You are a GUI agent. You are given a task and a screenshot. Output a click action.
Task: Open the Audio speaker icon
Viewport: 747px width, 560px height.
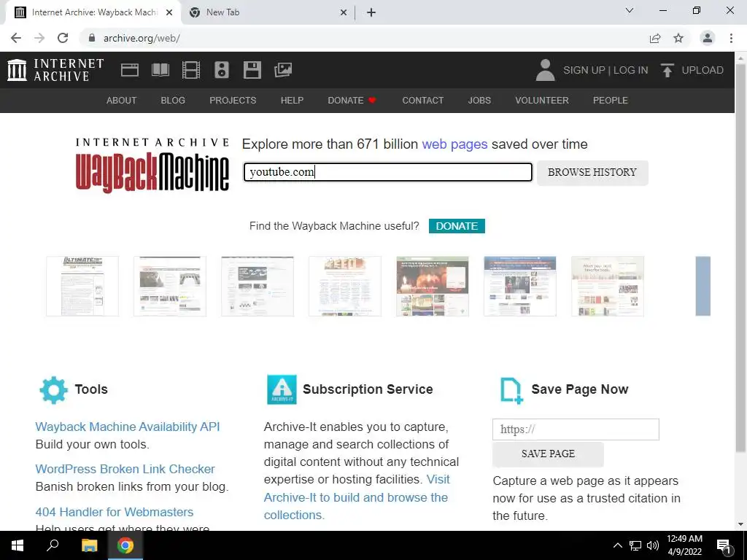[x=222, y=70]
